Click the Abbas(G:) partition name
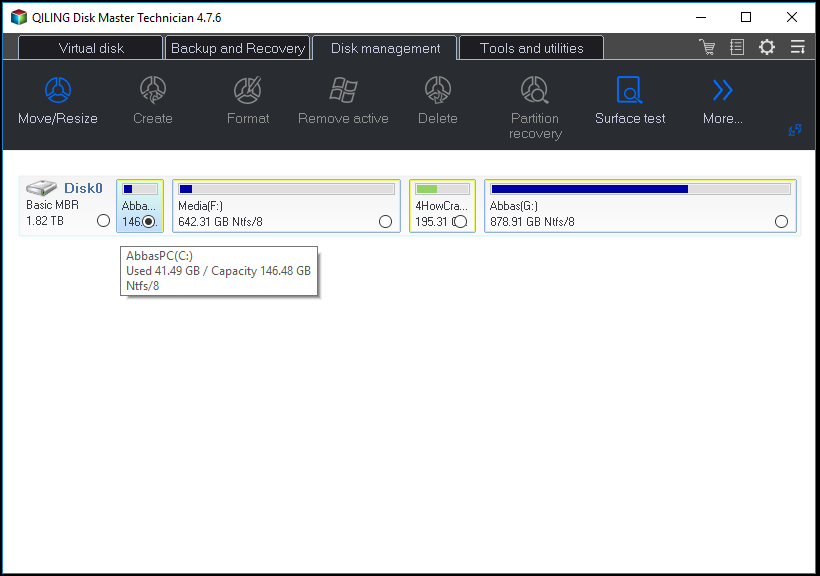This screenshot has width=820, height=576. [x=514, y=206]
